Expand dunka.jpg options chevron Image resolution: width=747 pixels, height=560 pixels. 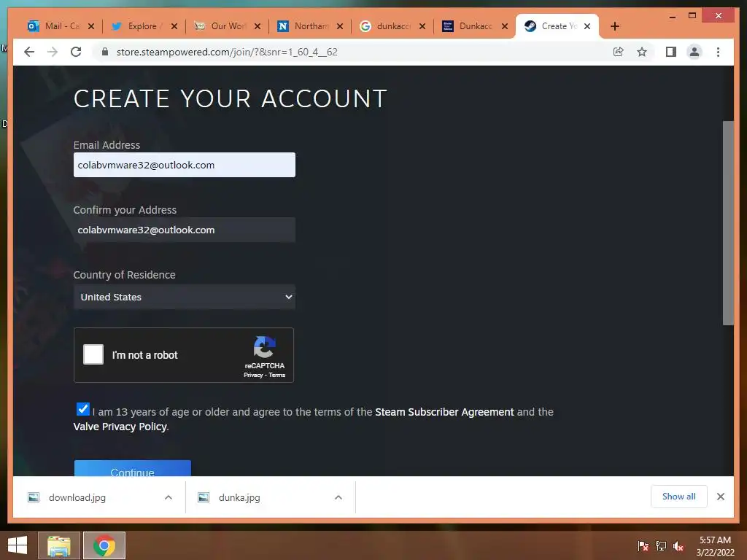tap(338, 497)
